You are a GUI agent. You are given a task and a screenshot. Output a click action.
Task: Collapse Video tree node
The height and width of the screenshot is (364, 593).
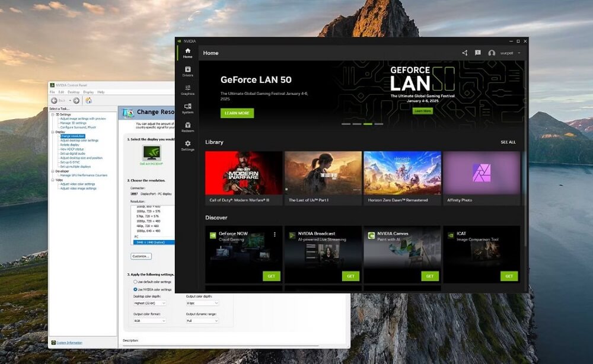point(53,180)
